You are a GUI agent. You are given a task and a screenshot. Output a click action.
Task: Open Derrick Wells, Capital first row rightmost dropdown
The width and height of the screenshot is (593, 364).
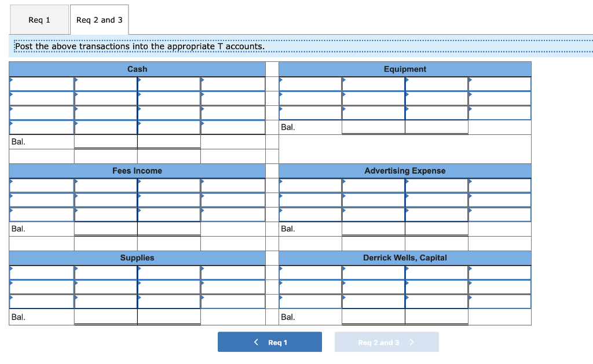coord(500,273)
